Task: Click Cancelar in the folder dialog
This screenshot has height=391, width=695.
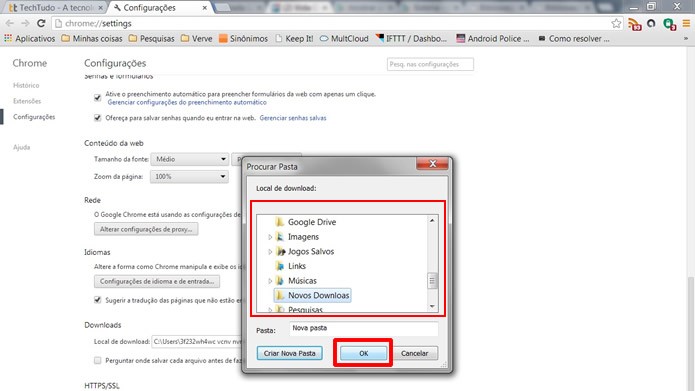Action: click(x=414, y=353)
